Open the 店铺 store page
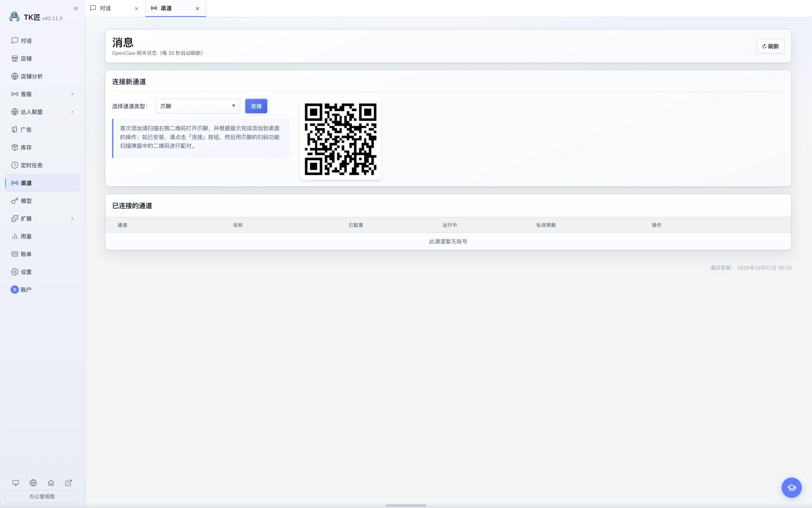812x508 pixels. click(42, 58)
